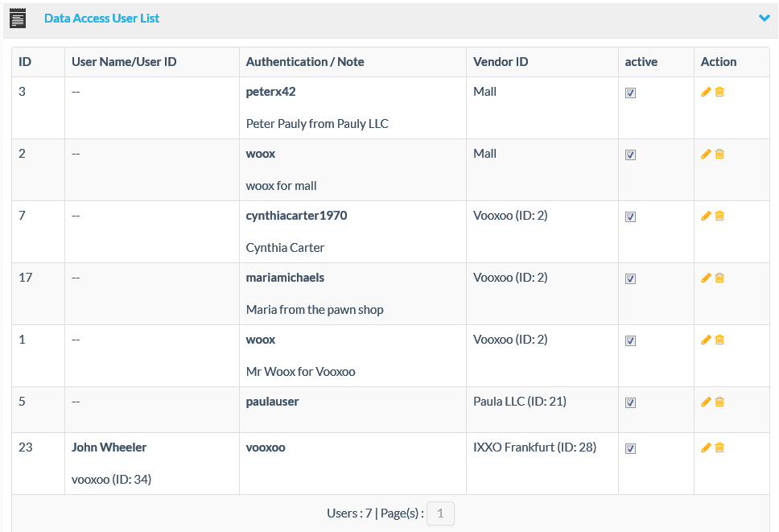This screenshot has height=532, width=779.
Task: Click the ID column header
Action: point(25,62)
